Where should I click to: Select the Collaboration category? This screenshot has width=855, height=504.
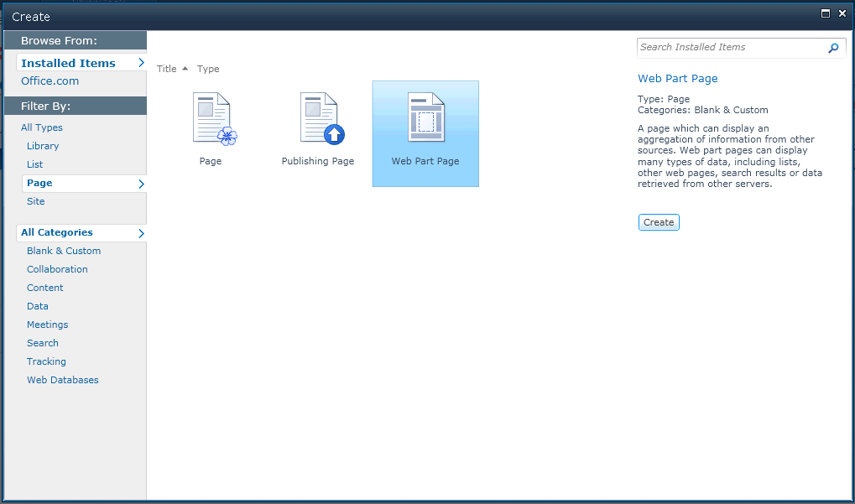coord(57,268)
